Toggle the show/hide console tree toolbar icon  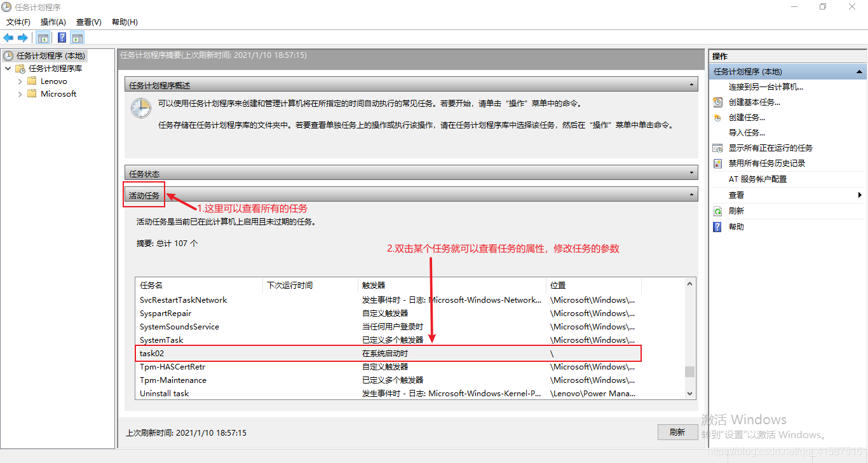tap(43, 38)
